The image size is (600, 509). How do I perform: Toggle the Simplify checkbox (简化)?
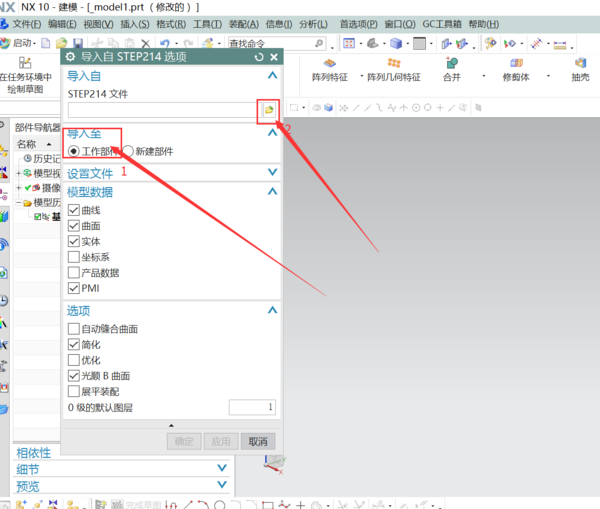tap(73, 344)
